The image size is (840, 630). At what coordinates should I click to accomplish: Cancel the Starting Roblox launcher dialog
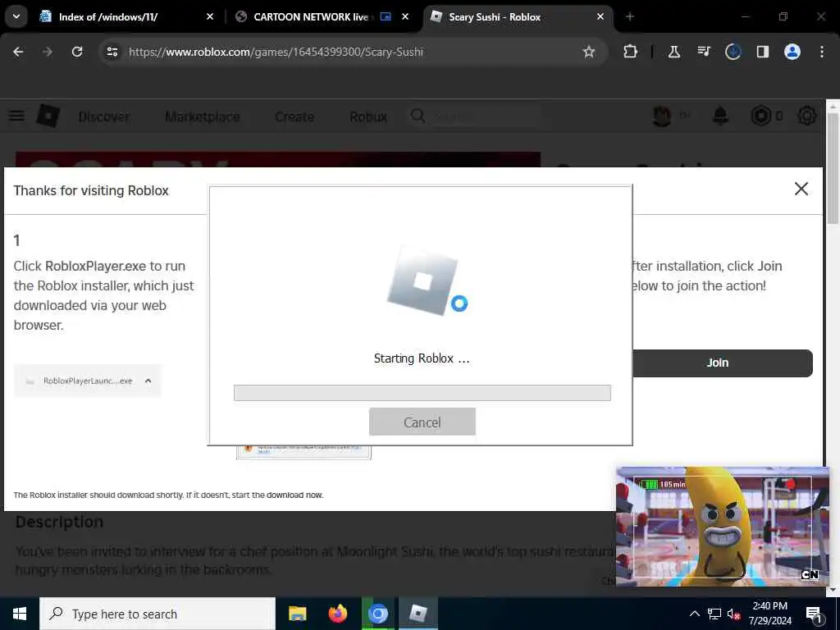[x=422, y=422]
